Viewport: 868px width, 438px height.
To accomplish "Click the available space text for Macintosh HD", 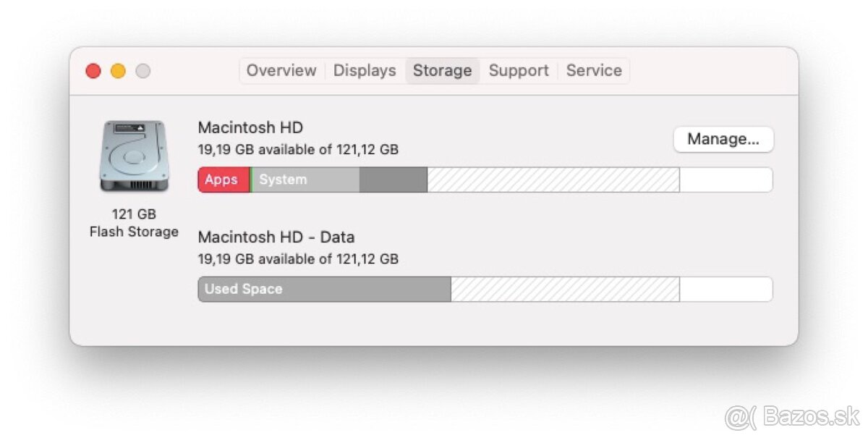I will tap(298, 150).
